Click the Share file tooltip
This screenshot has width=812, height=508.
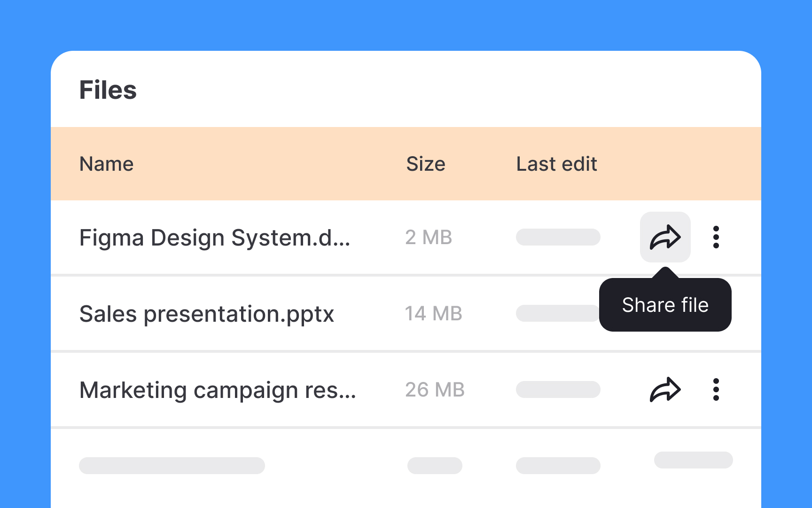(x=665, y=305)
